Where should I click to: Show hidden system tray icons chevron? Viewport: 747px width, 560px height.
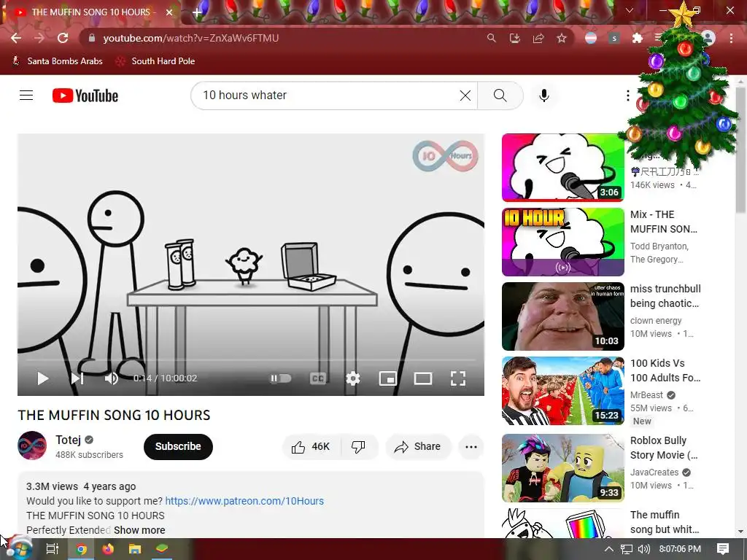[609, 549]
